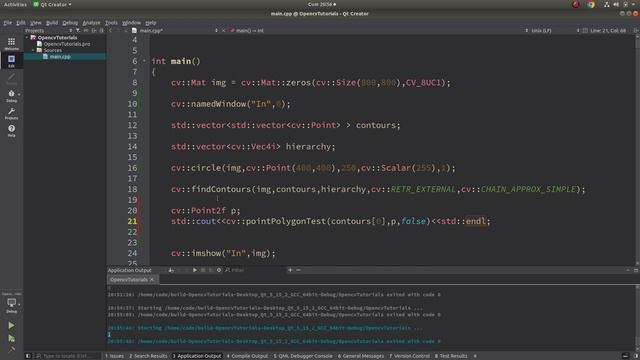Viewport: 640px width, 360px height.
Task: Click the clear Application Output icon
Action: 171,270
